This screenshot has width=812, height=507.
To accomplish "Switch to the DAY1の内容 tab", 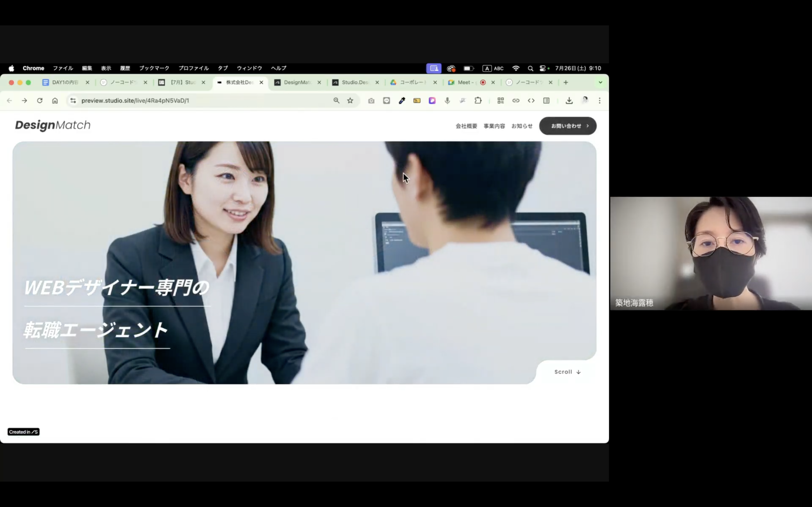I will coord(64,82).
